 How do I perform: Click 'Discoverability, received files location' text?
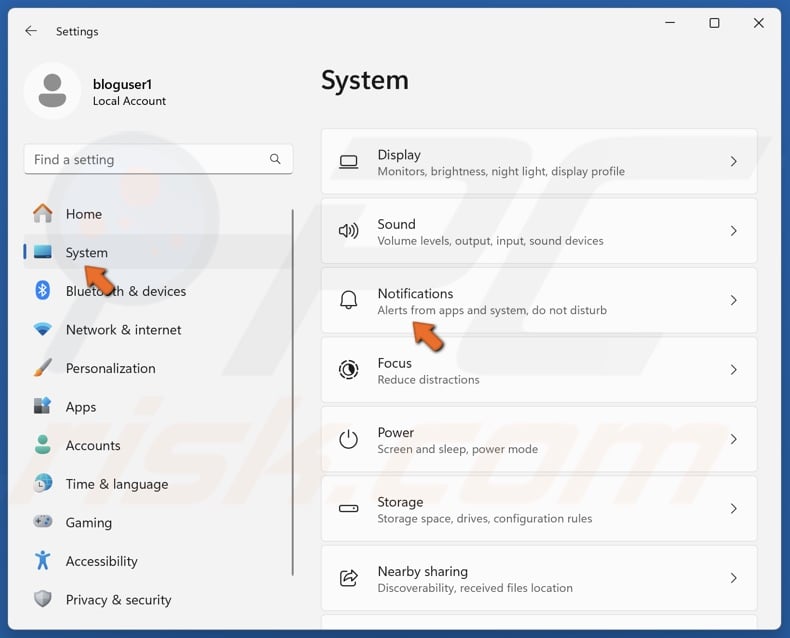[x=475, y=588]
